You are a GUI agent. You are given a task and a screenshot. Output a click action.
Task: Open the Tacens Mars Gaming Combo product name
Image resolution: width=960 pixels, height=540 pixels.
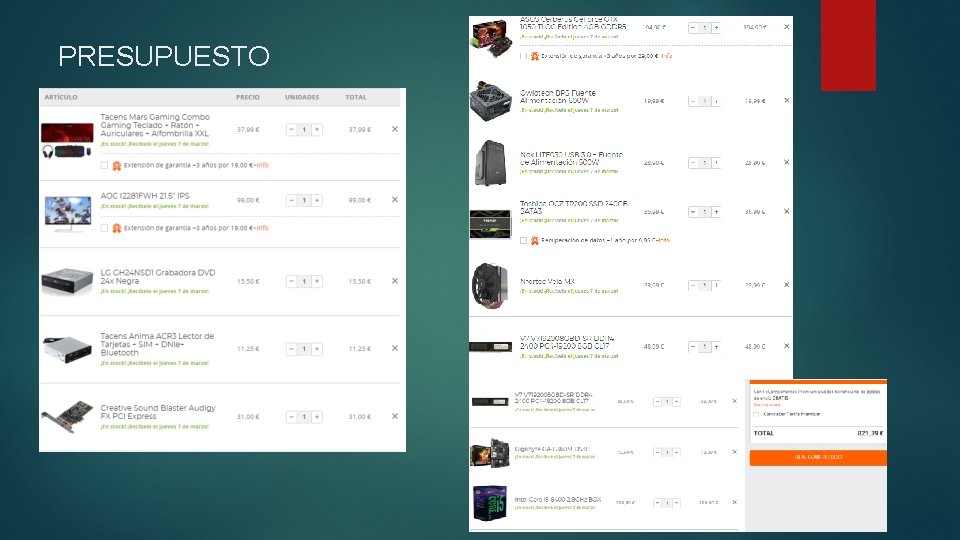[x=155, y=125]
